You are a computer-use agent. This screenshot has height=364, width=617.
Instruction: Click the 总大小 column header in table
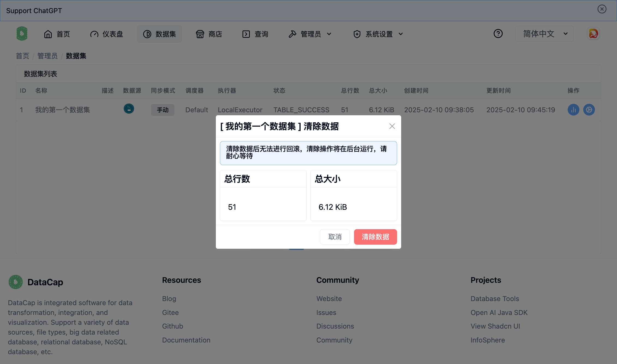[378, 90]
